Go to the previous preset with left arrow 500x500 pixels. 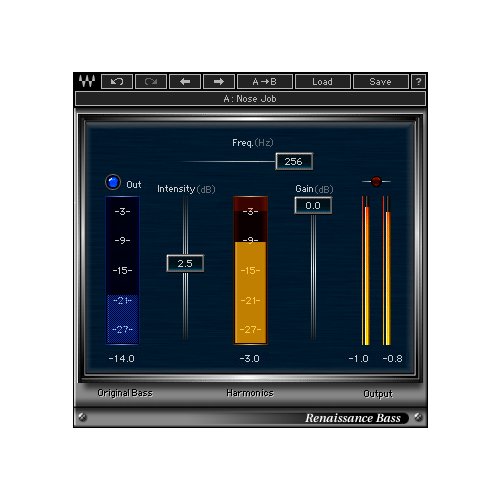(185, 81)
